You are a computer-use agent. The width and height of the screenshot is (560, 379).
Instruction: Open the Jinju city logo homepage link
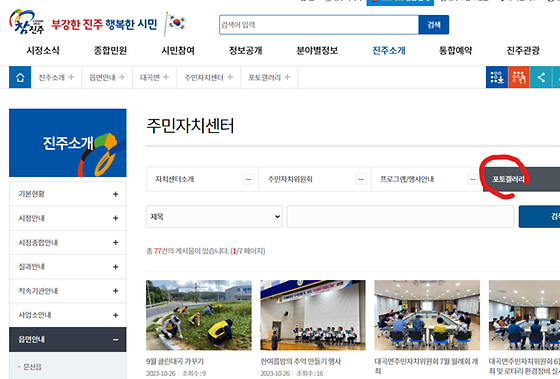pos(27,22)
